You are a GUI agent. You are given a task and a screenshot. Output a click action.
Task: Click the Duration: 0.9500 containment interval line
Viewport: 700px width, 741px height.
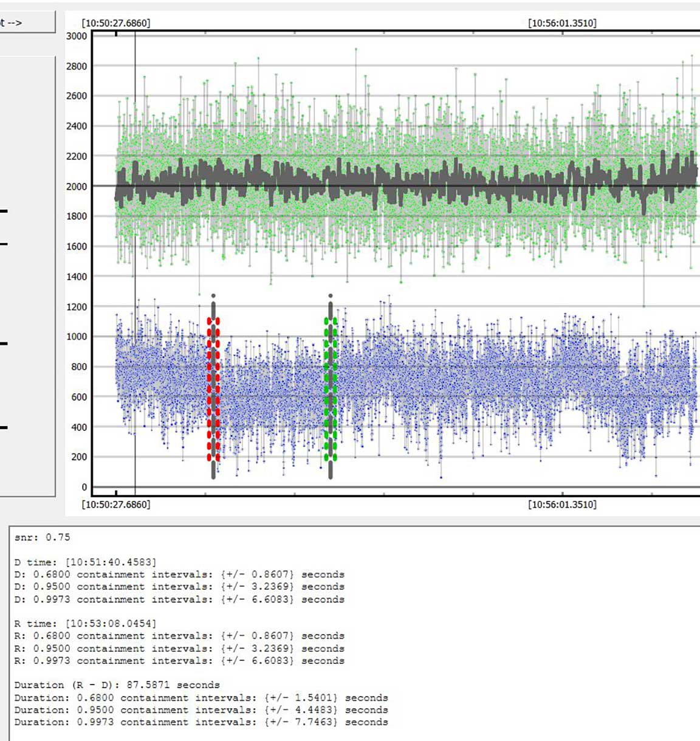pyautogui.click(x=201, y=710)
